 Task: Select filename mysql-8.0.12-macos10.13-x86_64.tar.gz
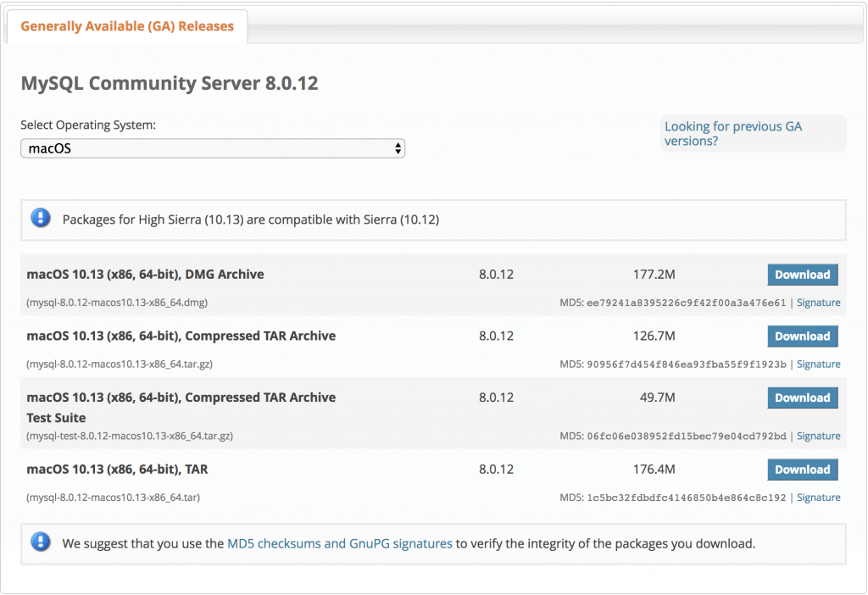[120, 364]
